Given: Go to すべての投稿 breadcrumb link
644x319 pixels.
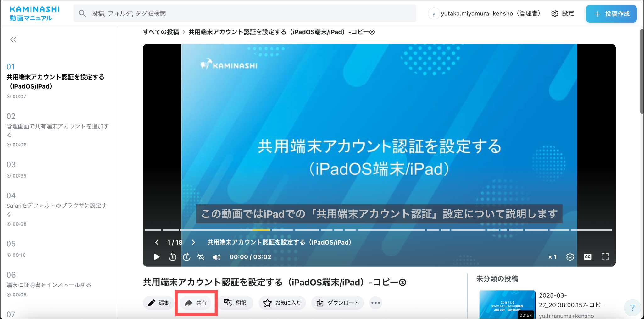Looking at the screenshot, I should point(161,32).
